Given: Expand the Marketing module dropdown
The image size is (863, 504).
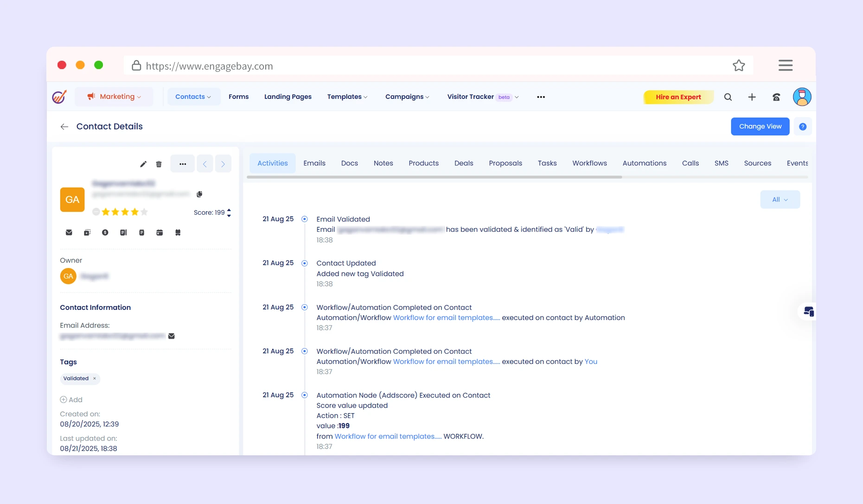Looking at the screenshot, I should click(114, 96).
